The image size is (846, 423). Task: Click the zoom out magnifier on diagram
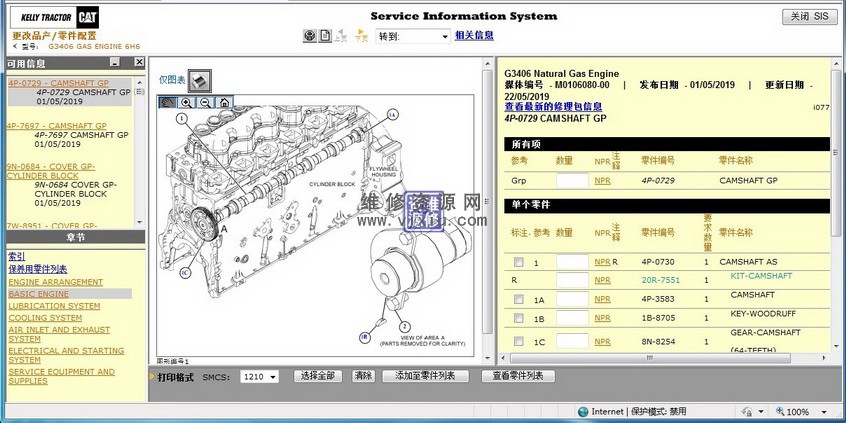pyautogui.click(x=205, y=102)
